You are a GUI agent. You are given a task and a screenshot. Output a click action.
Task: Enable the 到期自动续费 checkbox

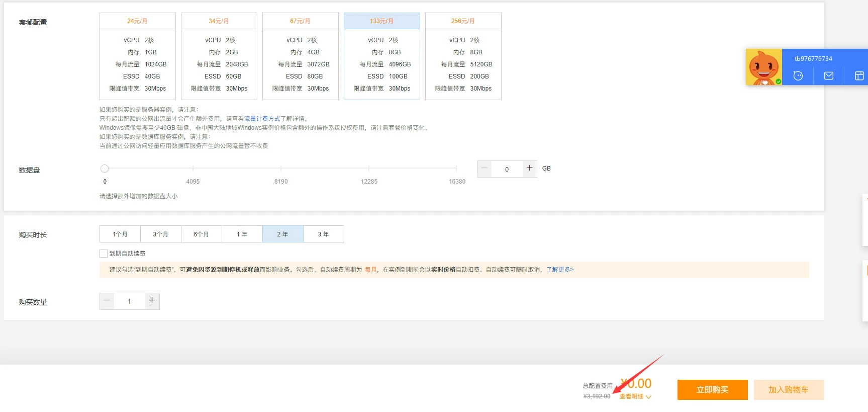pyautogui.click(x=104, y=254)
